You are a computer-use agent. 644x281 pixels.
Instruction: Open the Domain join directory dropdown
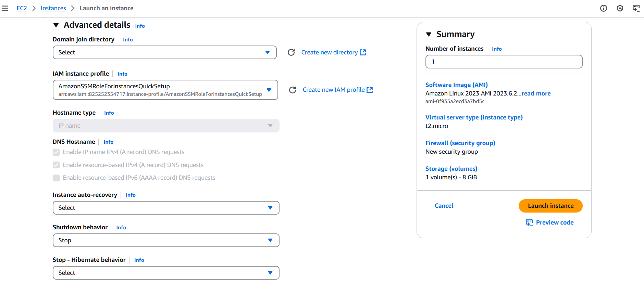pos(164,52)
